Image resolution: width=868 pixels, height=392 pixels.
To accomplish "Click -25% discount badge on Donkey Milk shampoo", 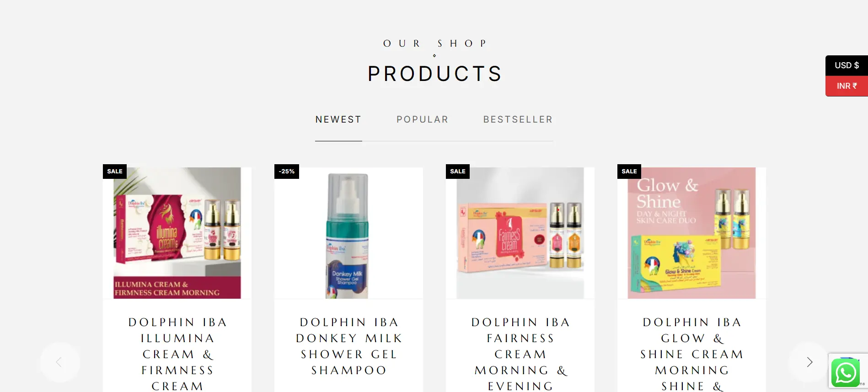I will tap(287, 171).
